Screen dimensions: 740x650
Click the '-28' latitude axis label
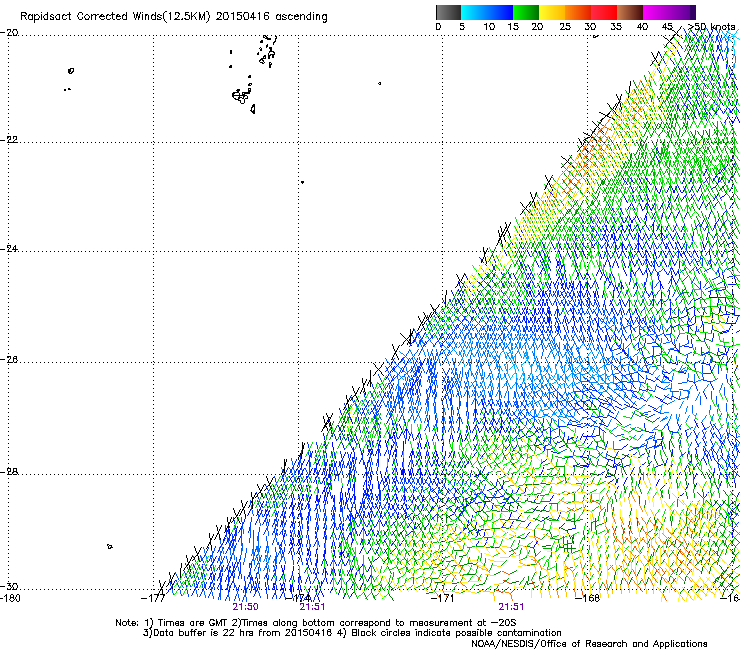9,472
